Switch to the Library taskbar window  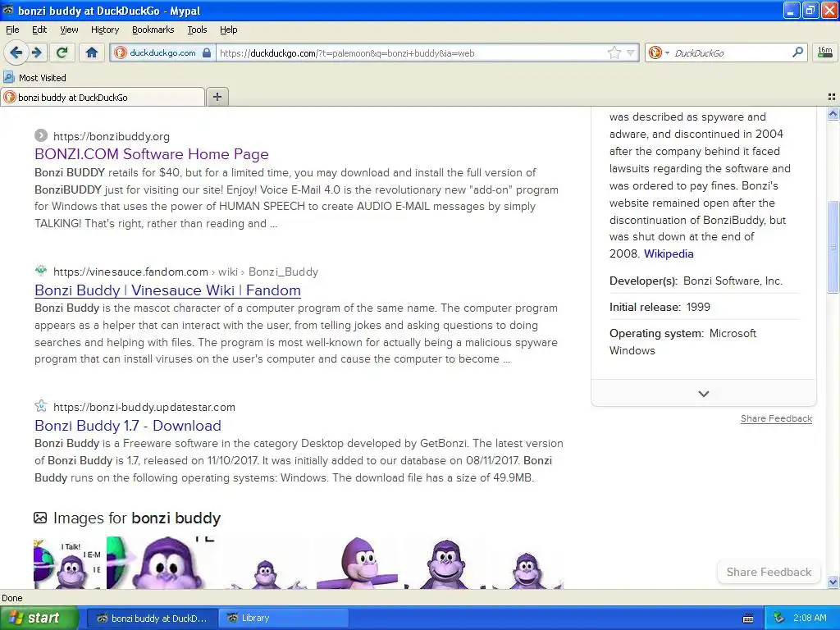(x=284, y=619)
